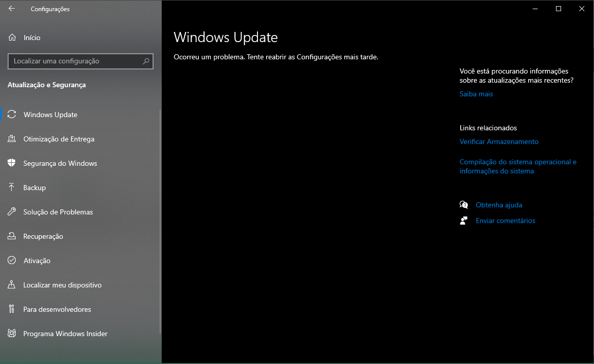Maximize the Configurações window
Image resolution: width=594 pixels, height=364 pixels.
coord(559,8)
